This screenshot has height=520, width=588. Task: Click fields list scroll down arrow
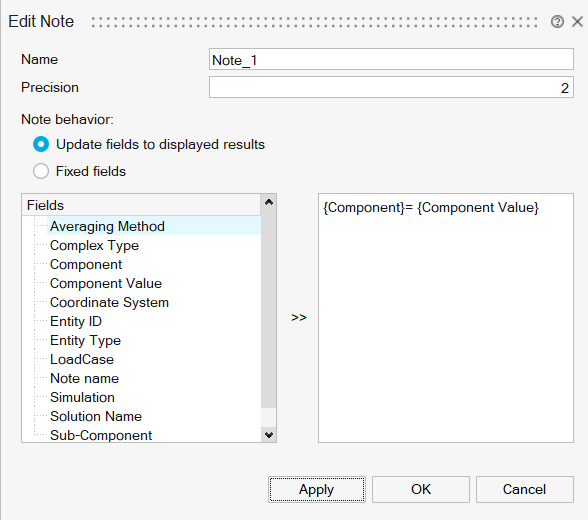click(268, 435)
